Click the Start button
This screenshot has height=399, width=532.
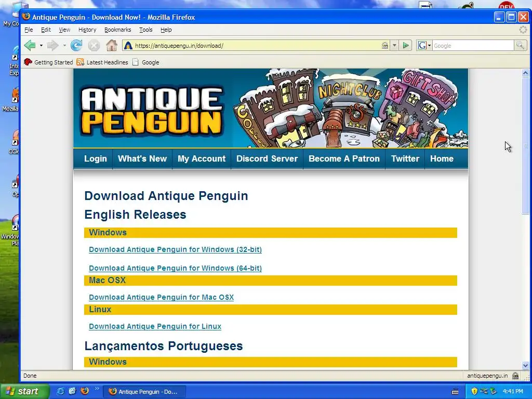pos(24,391)
